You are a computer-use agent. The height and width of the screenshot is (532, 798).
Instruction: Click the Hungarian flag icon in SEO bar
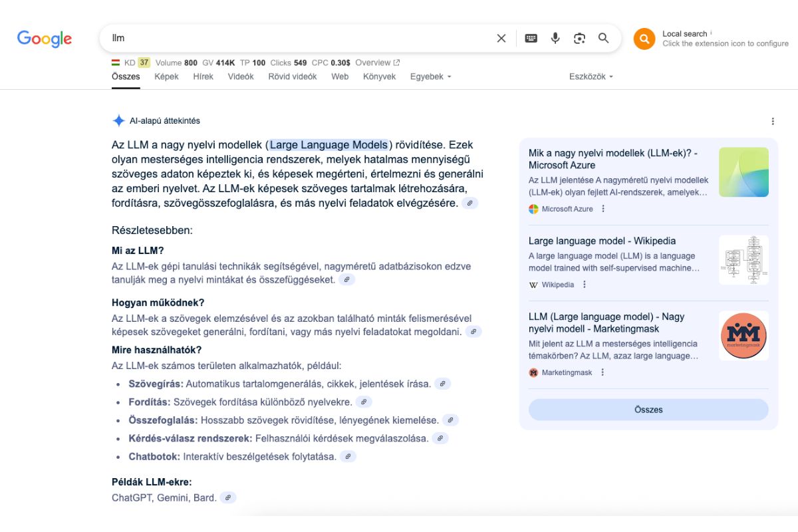pos(116,63)
